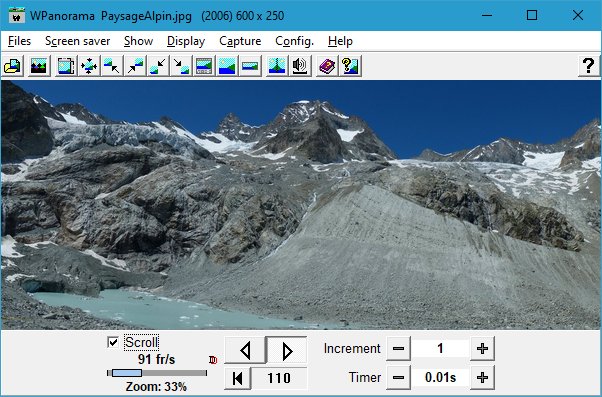Click the picture-with-control-panel display icon

204,66
